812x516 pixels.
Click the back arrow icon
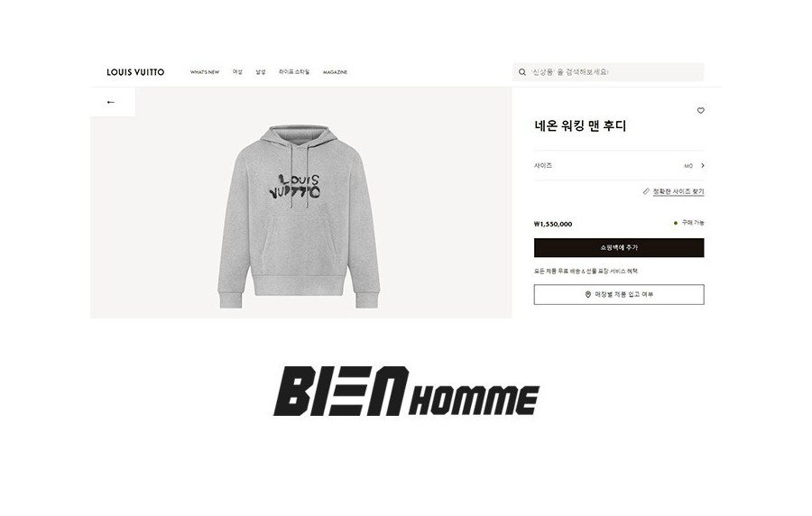point(110,102)
